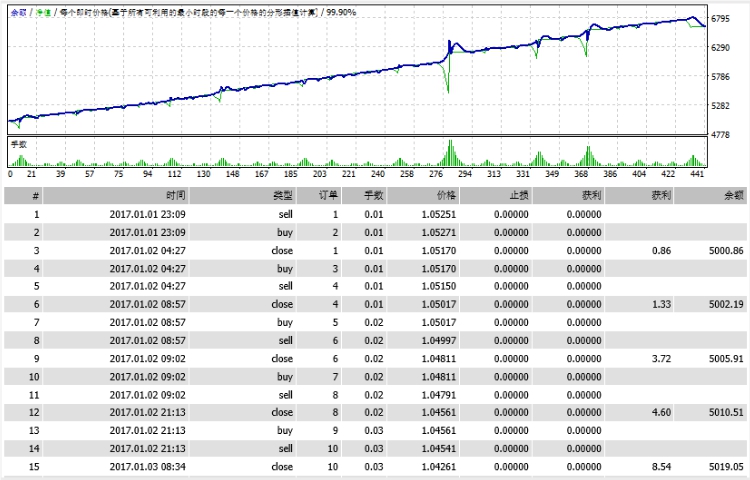Select the price cell 1.05251
Screen dimensions: 750x480
pyautogui.click(x=439, y=214)
